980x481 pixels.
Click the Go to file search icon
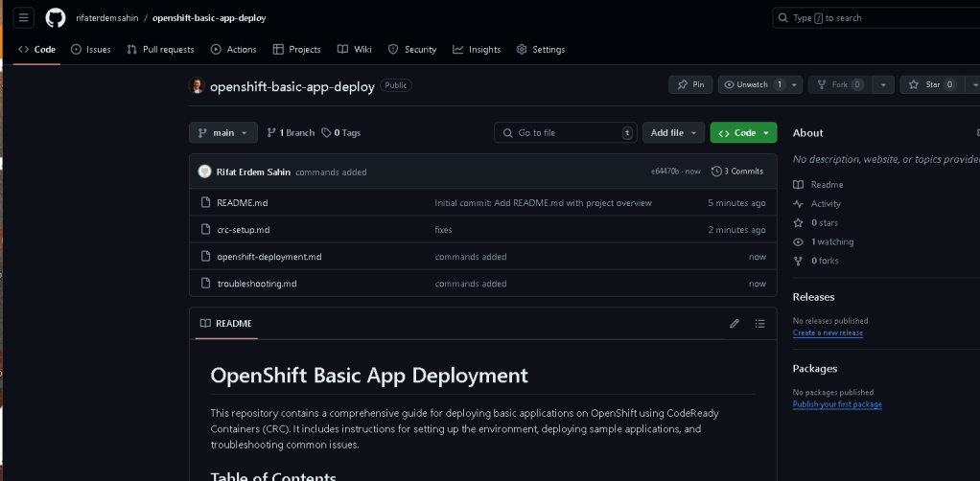click(508, 132)
